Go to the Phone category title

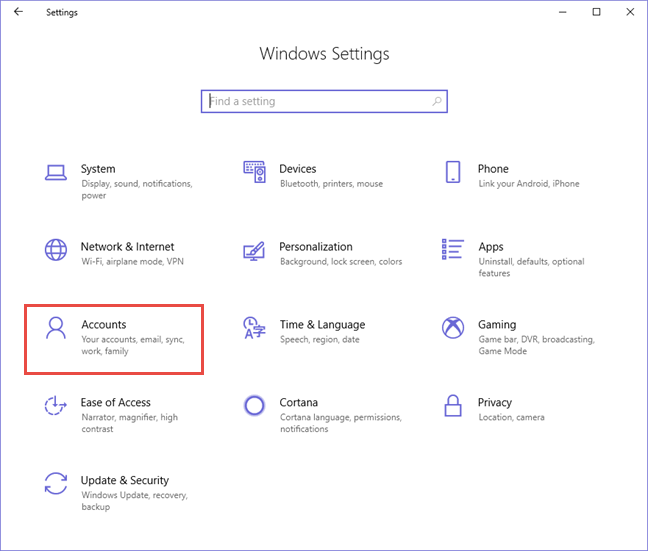(x=493, y=169)
